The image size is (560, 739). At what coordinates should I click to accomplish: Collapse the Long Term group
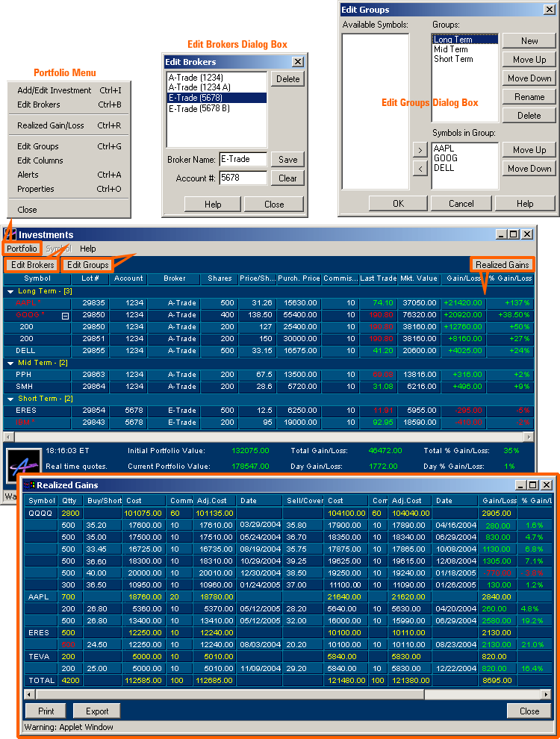10,292
